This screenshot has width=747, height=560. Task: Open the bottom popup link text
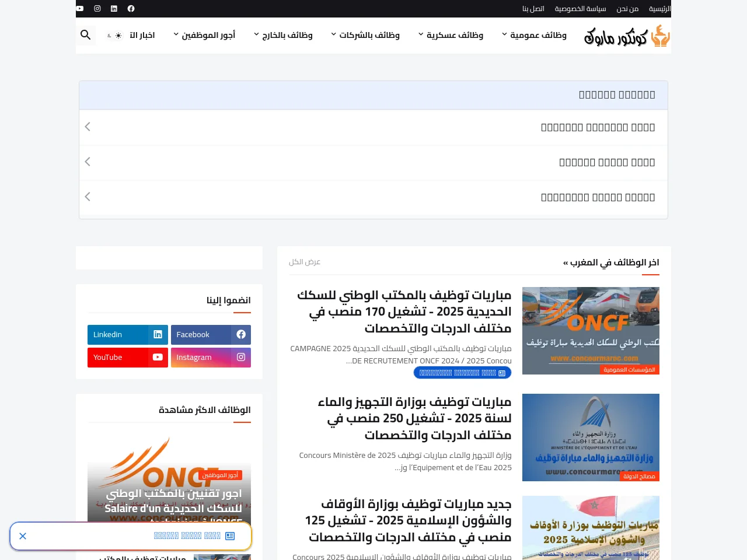187,536
